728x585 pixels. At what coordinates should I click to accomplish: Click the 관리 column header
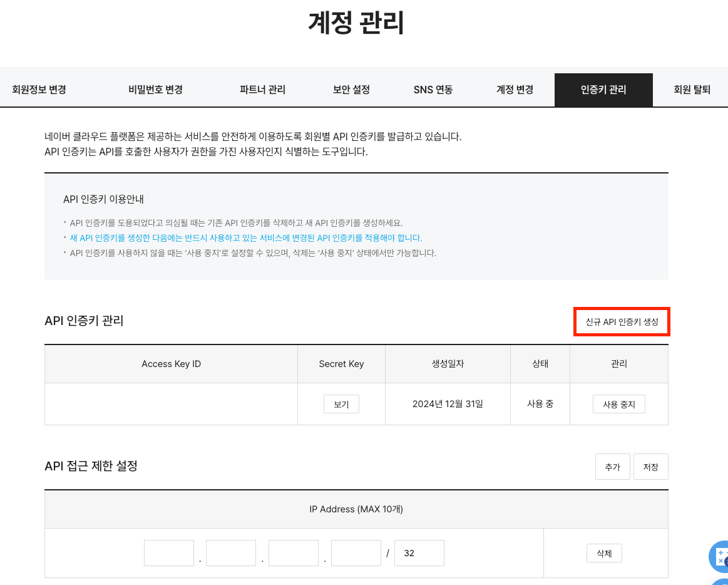[619, 364]
